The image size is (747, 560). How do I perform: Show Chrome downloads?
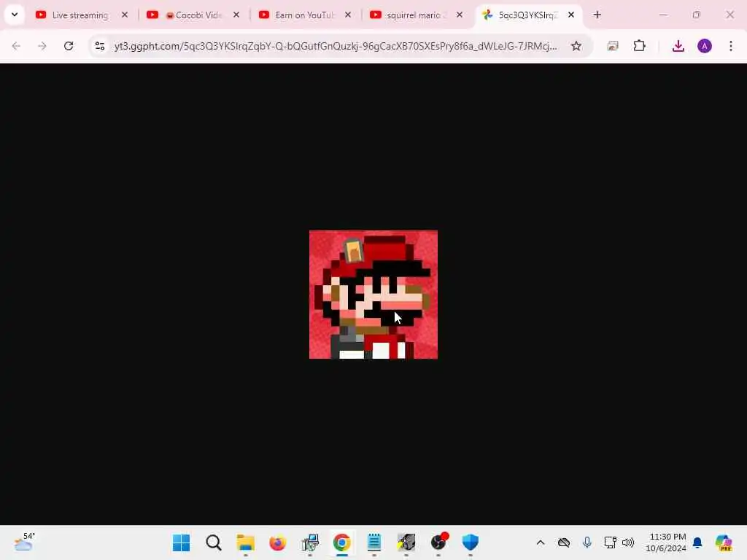(x=678, y=46)
